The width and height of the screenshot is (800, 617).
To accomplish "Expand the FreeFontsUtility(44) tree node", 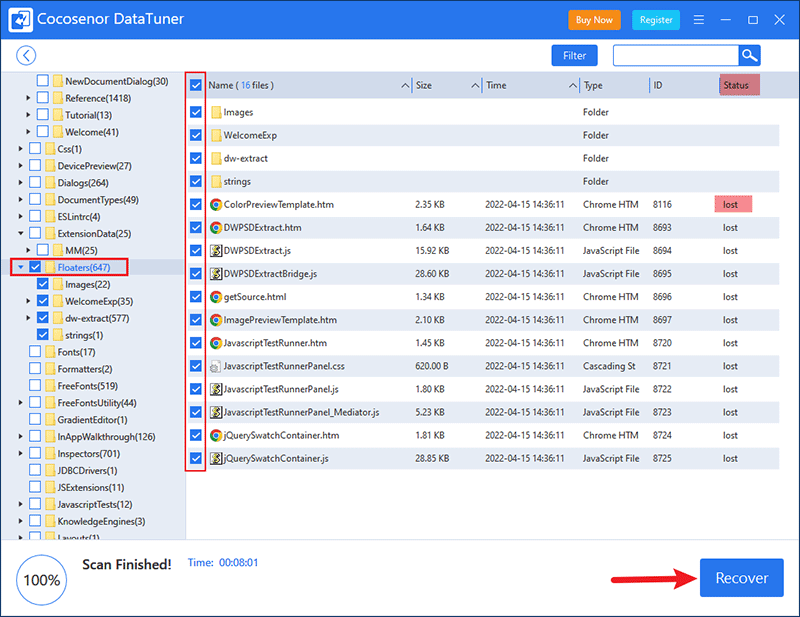I will (x=20, y=403).
